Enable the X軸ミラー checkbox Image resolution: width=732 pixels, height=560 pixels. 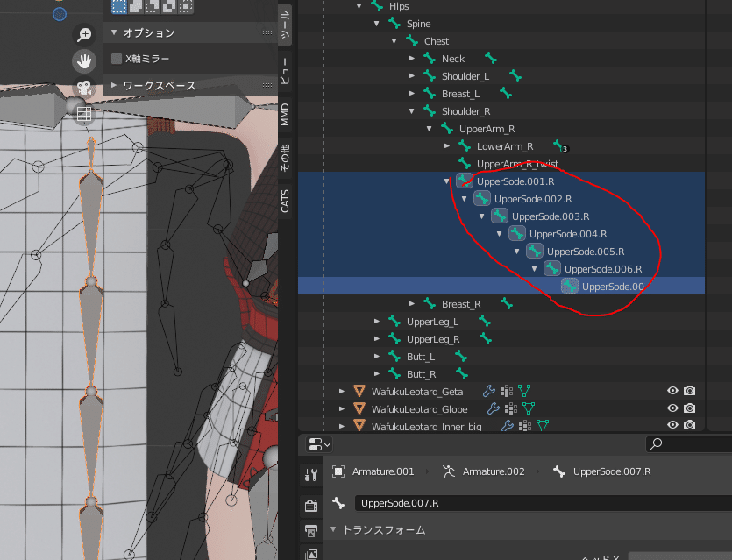(117, 59)
